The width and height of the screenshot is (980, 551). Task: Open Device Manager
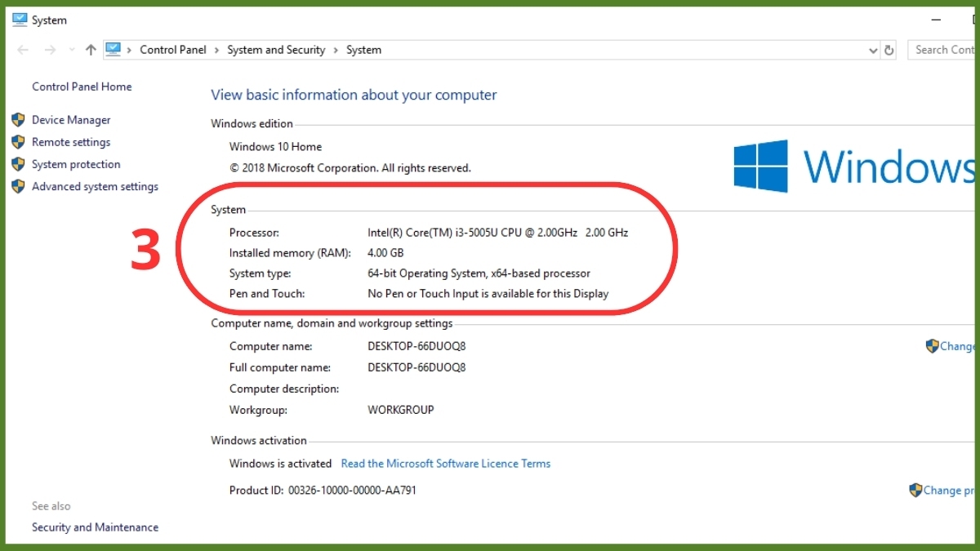pyautogui.click(x=71, y=120)
